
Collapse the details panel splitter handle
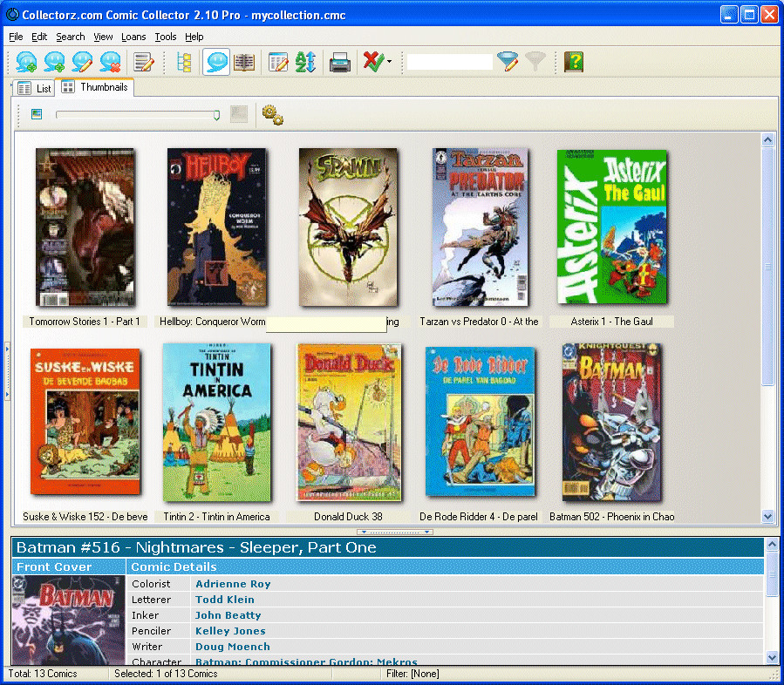(x=395, y=532)
